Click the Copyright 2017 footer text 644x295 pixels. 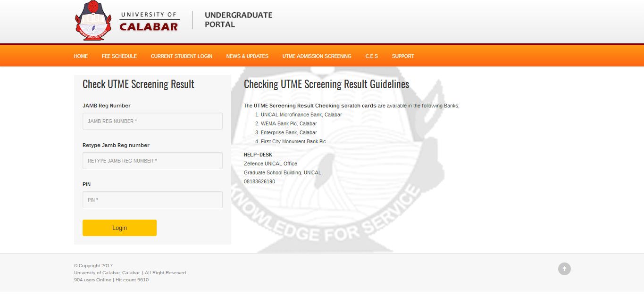(93, 266)
